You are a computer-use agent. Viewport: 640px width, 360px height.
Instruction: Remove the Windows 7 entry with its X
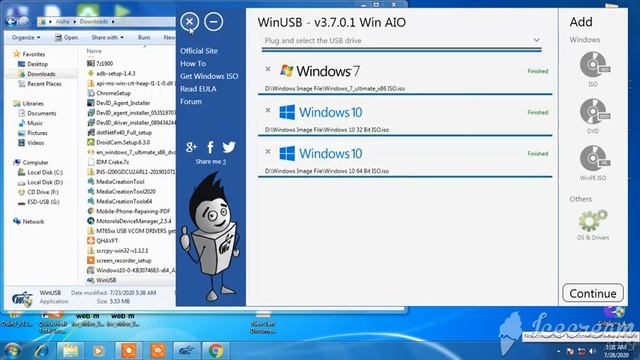[x=268, y=69]
